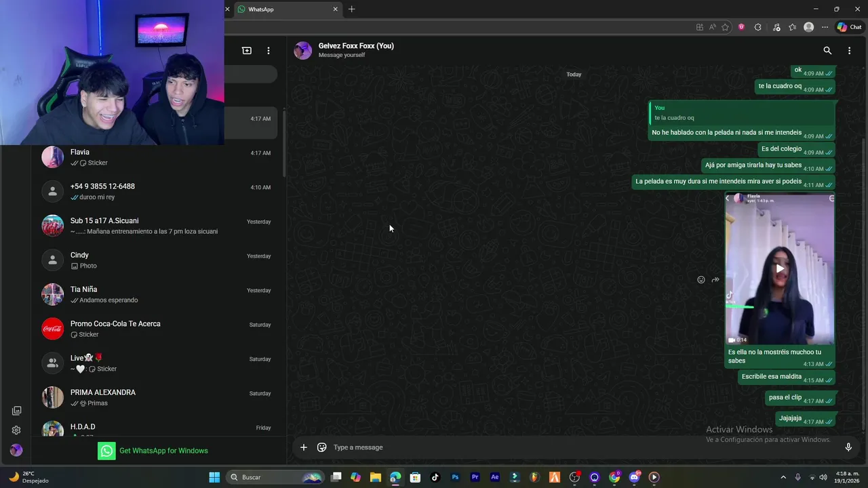Open browser extensions puzzle icon
Image resolution: width=868 pixels, height=488 pixels.
click(758, 27)
